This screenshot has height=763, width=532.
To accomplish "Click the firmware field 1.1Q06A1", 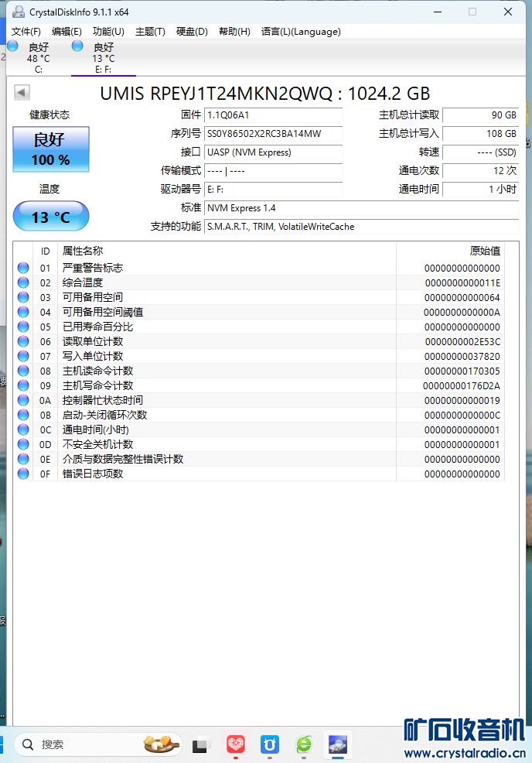I will pyautogui.click(x=273, y=115).
